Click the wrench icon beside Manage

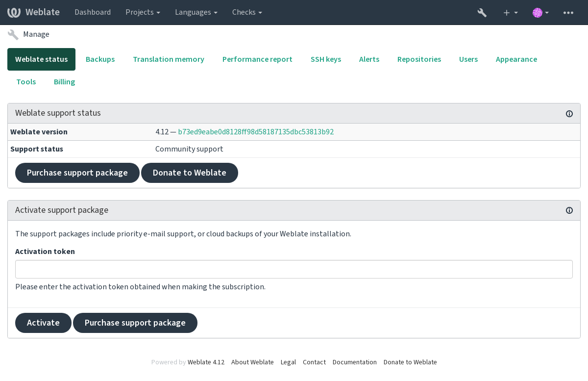(x=13, y=34)
